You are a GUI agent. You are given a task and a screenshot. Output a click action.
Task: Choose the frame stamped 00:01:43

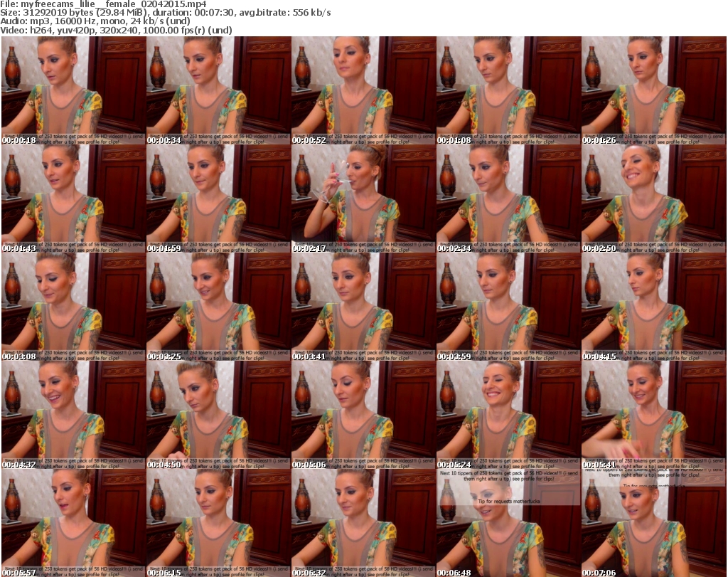click(x=73, y=198)
